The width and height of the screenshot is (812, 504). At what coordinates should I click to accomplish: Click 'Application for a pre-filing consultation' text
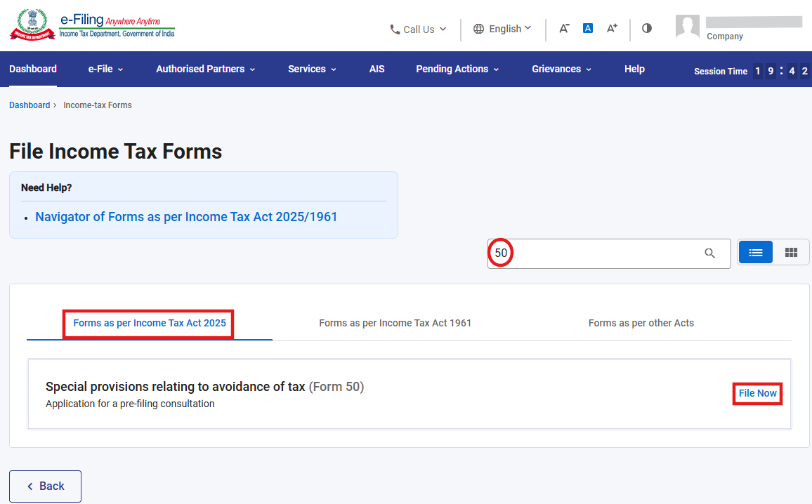[x=130, y=404]
